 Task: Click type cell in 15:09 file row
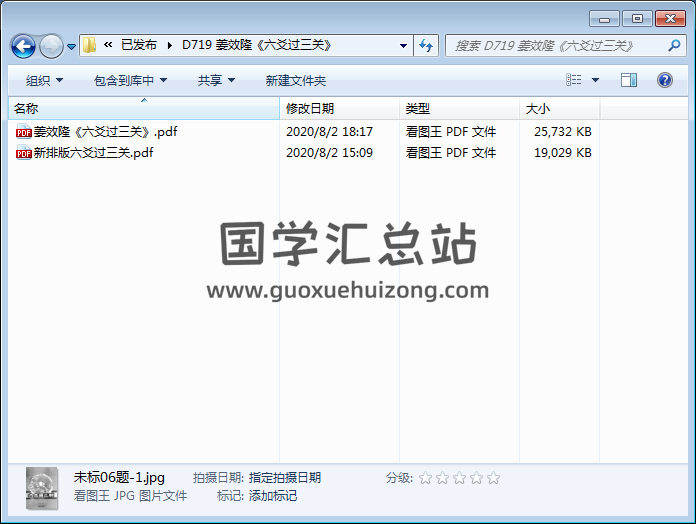451,153
